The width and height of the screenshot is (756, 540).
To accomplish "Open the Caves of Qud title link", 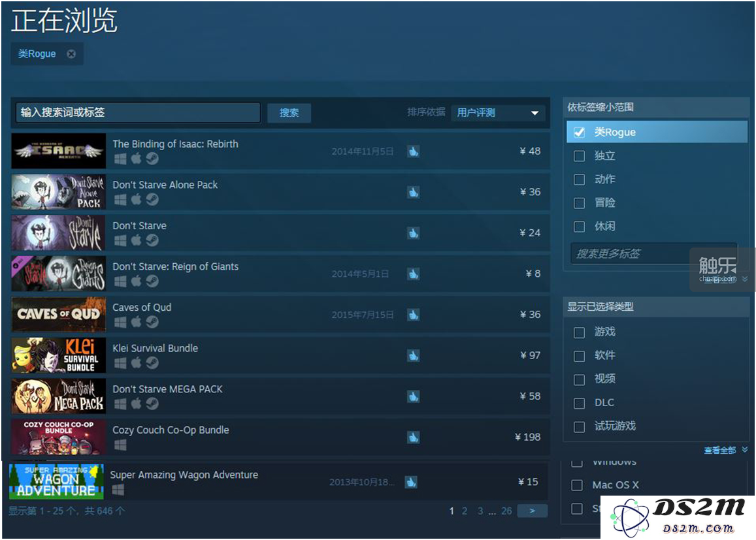I will [x=142, y=308].
